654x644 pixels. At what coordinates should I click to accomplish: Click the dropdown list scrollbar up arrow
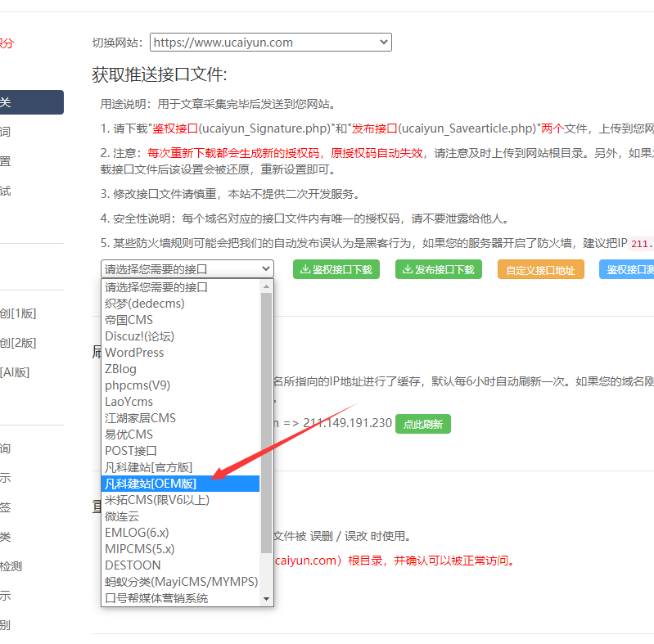pyautogui.click(x=266, y=286)
